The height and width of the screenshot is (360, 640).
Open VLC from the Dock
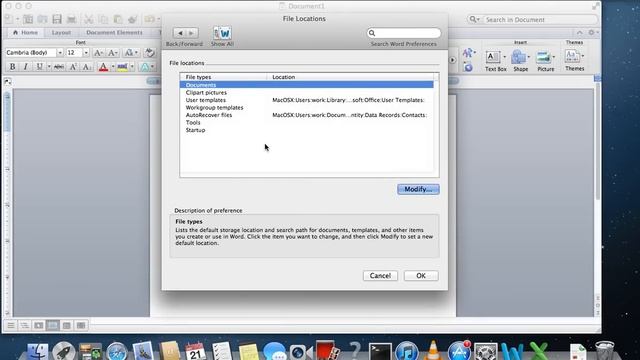click(x=433, y=351)
